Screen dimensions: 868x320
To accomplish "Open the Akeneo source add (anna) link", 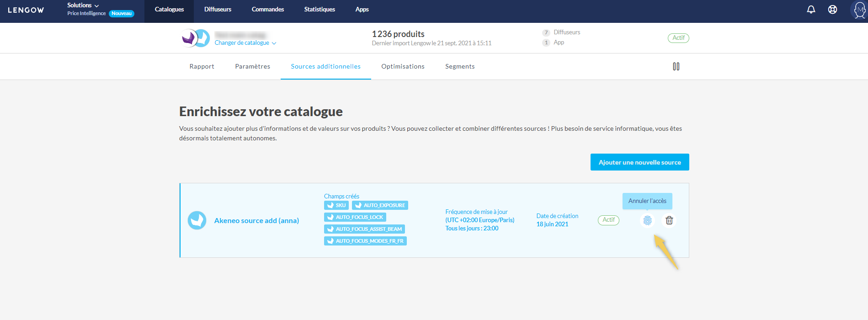I will coord(256,221).
